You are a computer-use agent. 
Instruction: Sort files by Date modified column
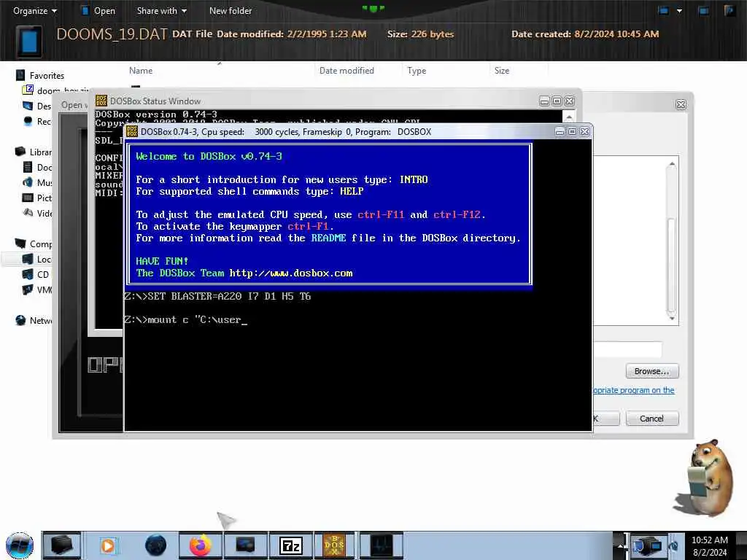(347, 71)
